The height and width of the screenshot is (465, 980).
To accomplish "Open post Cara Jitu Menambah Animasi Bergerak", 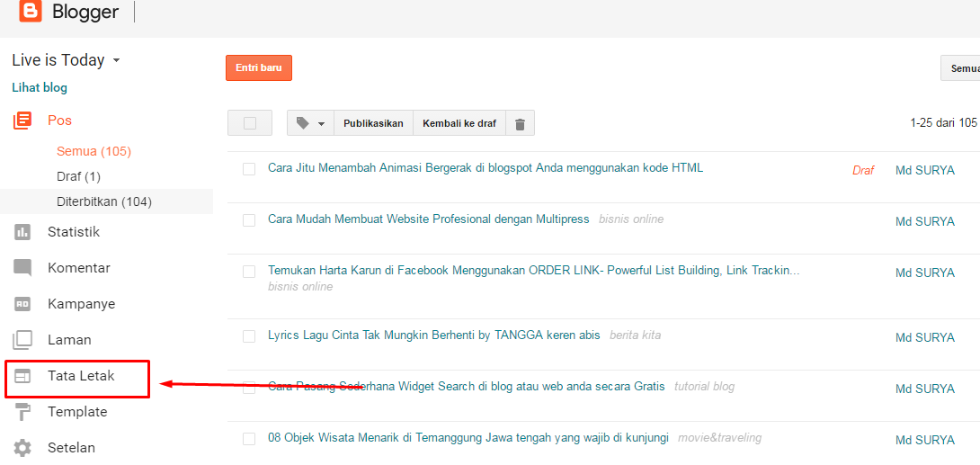I will [x=486, y=167].
